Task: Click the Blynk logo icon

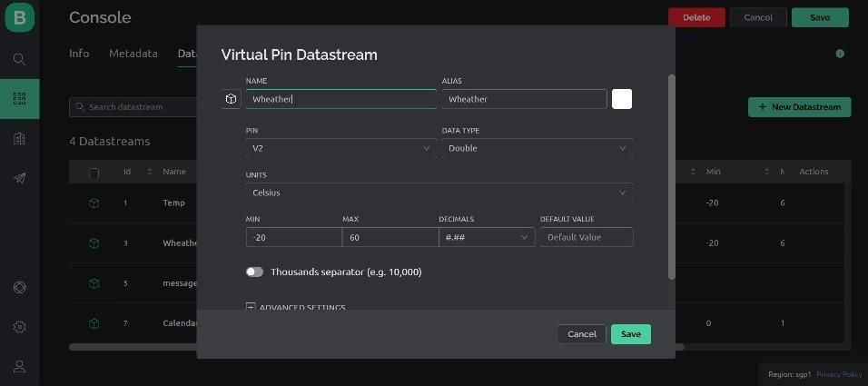Action: click(19, 17)
